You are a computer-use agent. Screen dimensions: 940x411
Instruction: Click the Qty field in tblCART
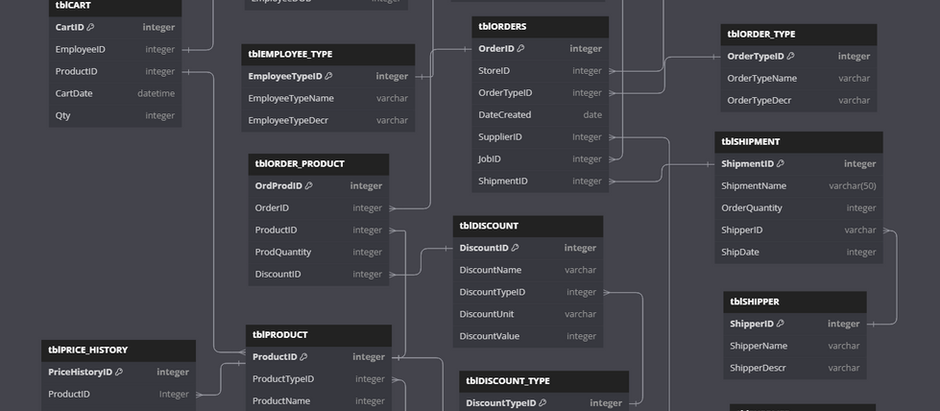coord(115,116)
